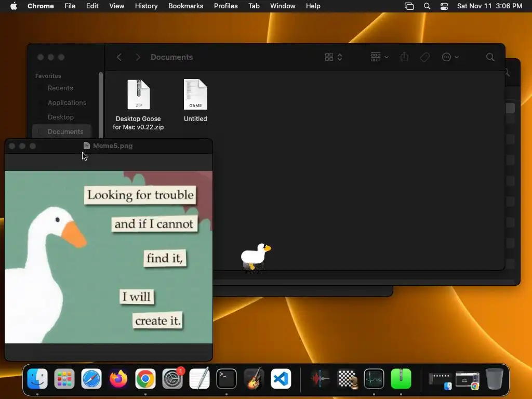Open the Finder action ellipsis menu
The width and height of the screenshot is (532, 399).
point(450,57)
